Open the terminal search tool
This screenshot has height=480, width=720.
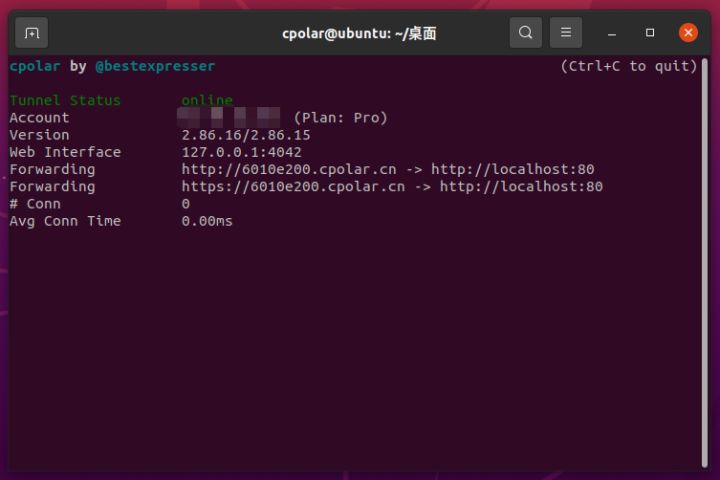point(525,33)
